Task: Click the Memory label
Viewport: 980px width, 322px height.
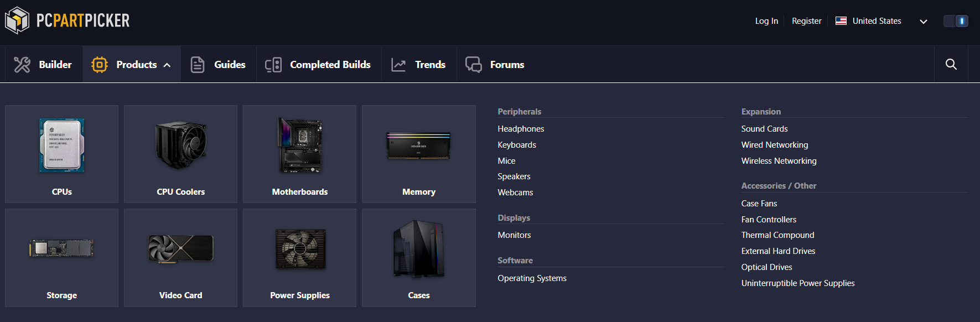Action: pyautogui.click(x=419, y=192)
